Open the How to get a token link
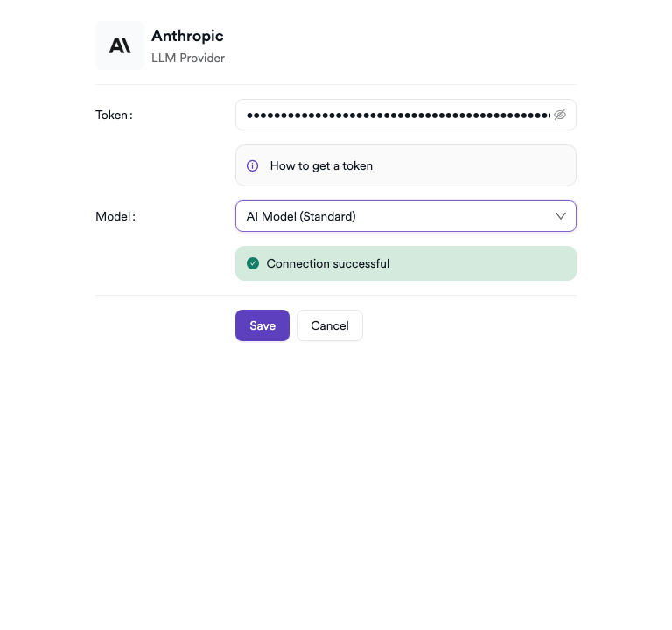 tap(321, 165)
